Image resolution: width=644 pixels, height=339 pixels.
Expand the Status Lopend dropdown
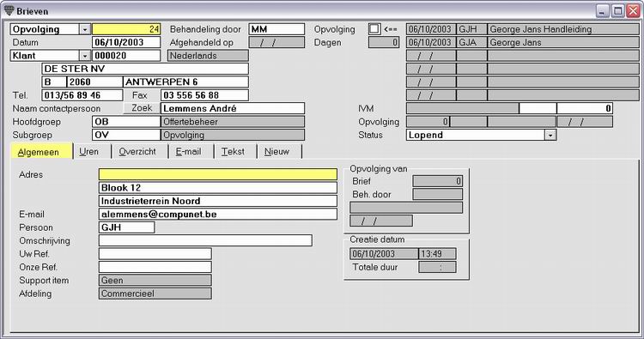[x=550, y=135]
